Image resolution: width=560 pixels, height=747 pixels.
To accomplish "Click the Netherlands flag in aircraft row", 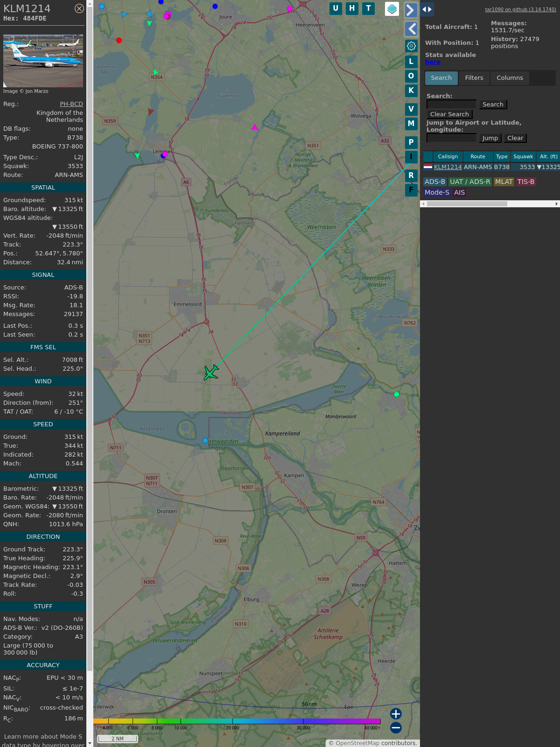I will (428, 167).
